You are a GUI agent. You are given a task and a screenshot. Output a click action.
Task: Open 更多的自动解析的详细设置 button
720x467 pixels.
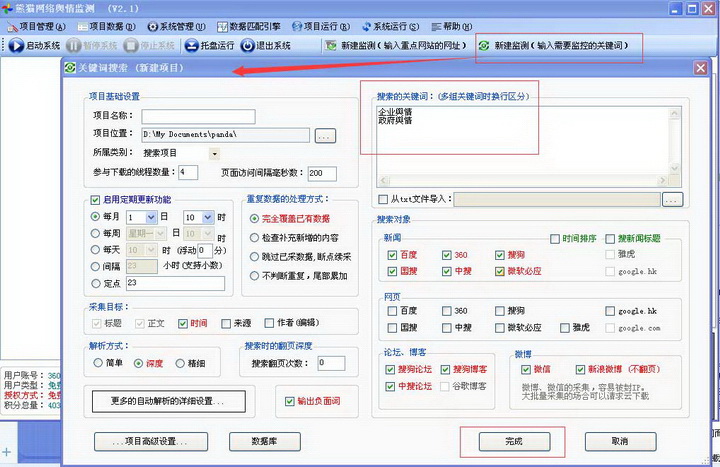[x=168, y=402]
